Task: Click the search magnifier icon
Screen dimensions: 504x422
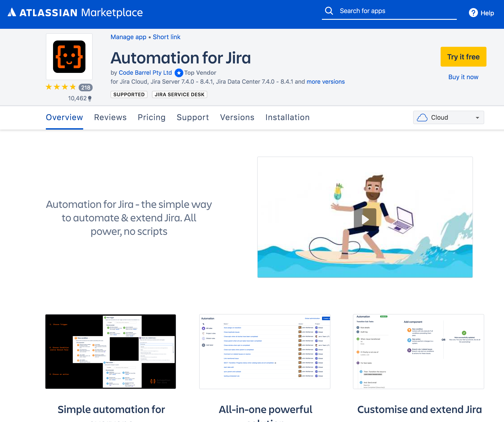Action: (329, 11)
